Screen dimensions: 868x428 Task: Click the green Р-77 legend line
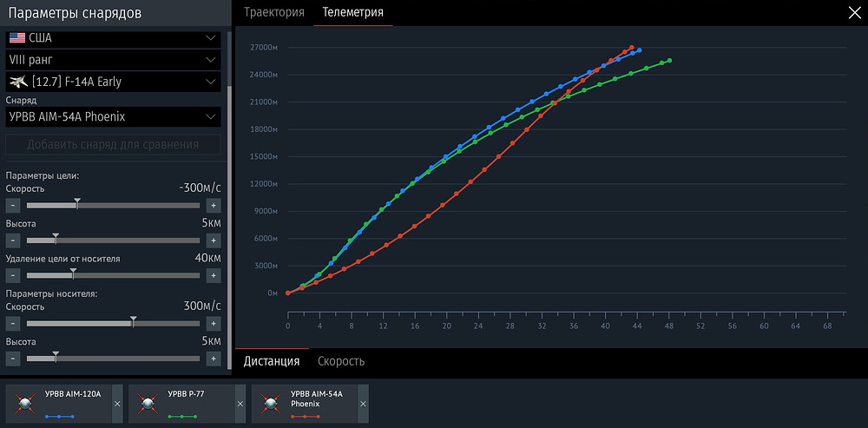[x=182, y=417]
